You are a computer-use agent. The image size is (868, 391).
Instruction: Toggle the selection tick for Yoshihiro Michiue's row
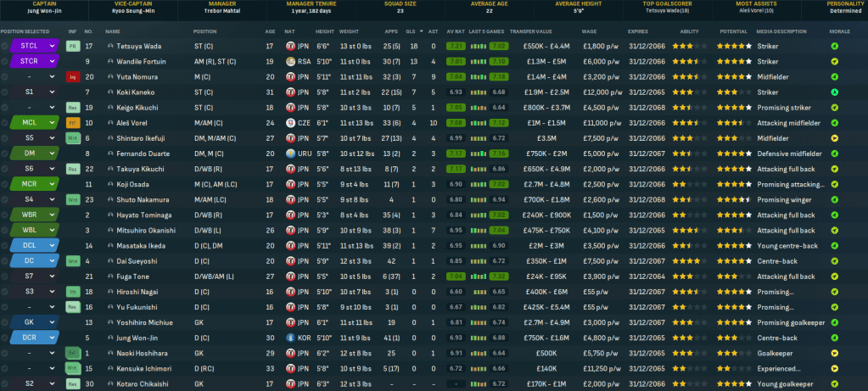pos(5,322)
